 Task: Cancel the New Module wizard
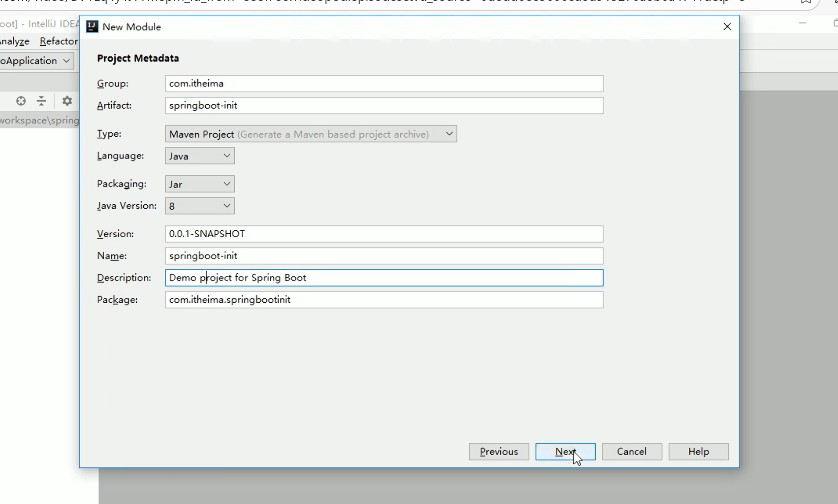pyautogui.click(x=632, y=451)
